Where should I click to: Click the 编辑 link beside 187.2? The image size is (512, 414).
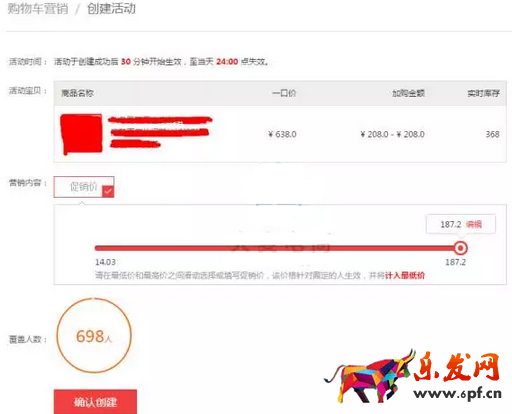click(474, 224)
